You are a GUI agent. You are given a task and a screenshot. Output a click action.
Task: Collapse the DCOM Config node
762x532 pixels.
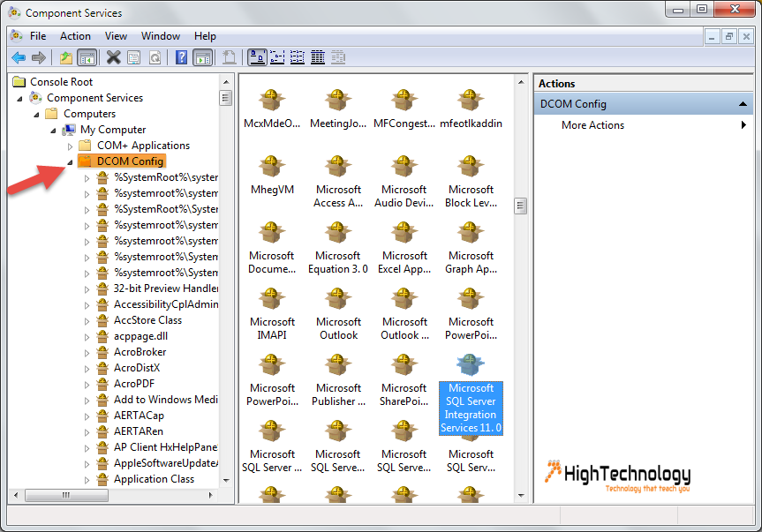point(70,162)
